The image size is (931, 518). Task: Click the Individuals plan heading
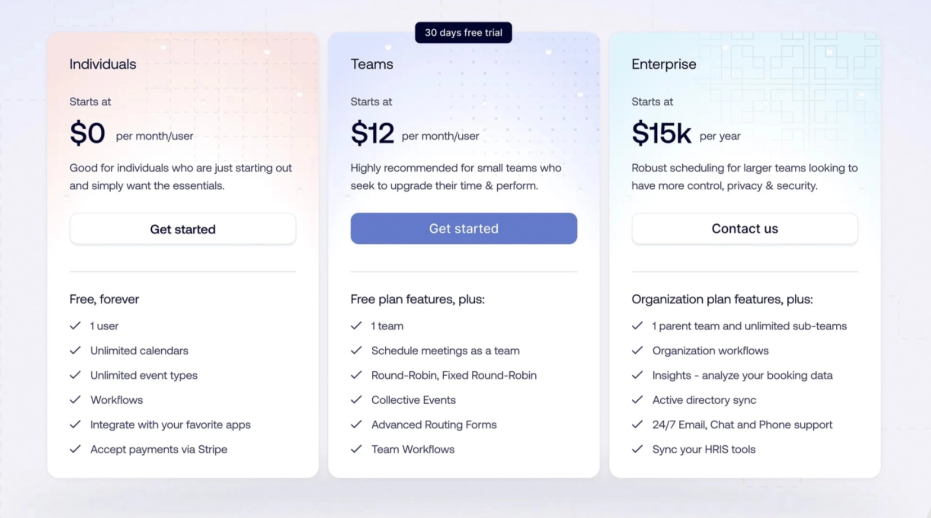(103, 64)
